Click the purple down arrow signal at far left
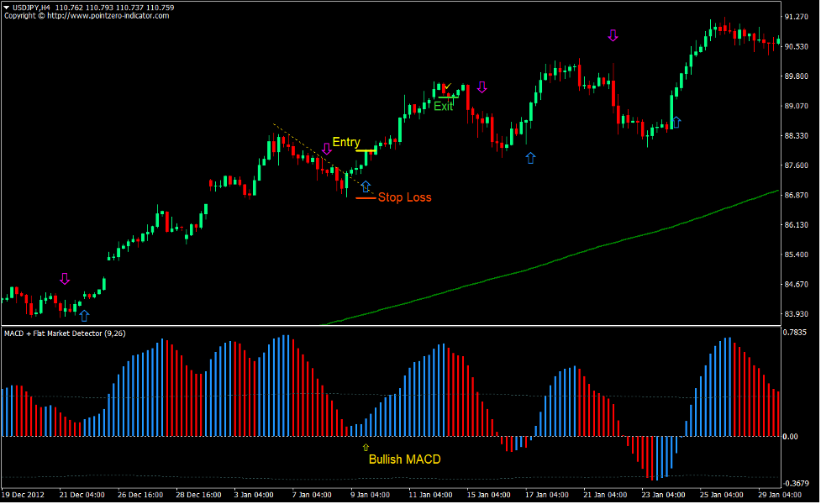The image size is (821, 504). click(x=65, y=277)
